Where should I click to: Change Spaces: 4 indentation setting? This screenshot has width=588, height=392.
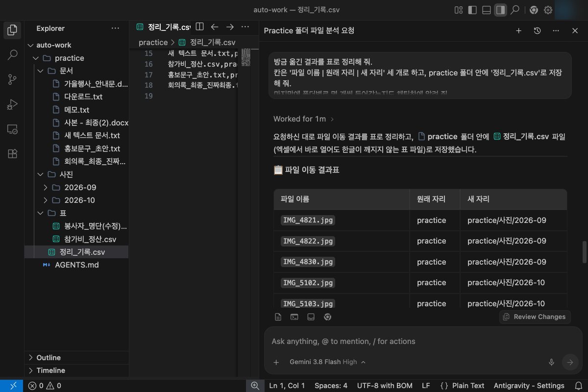tap(331, 386)
